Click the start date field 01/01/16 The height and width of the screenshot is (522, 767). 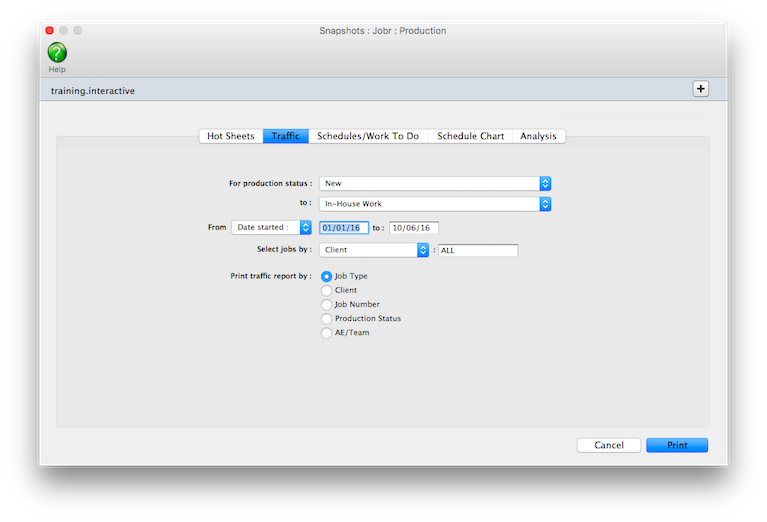coord(344,228)
